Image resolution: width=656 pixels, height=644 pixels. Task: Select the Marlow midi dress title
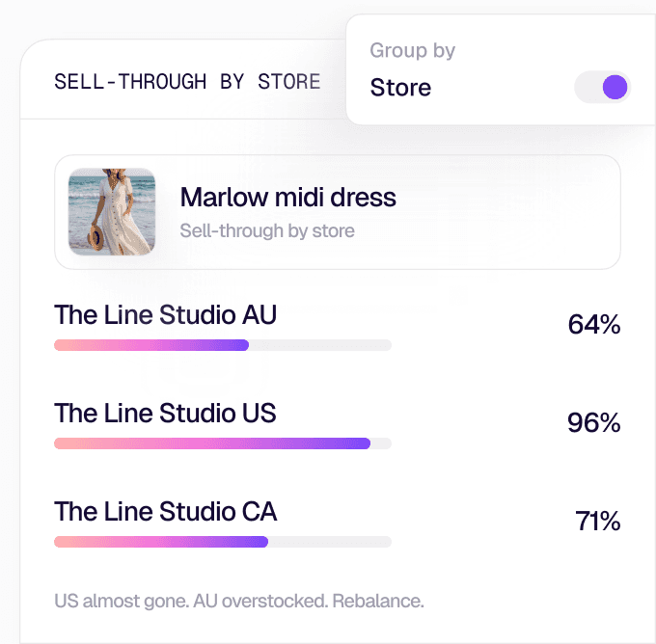coord(287,197)
